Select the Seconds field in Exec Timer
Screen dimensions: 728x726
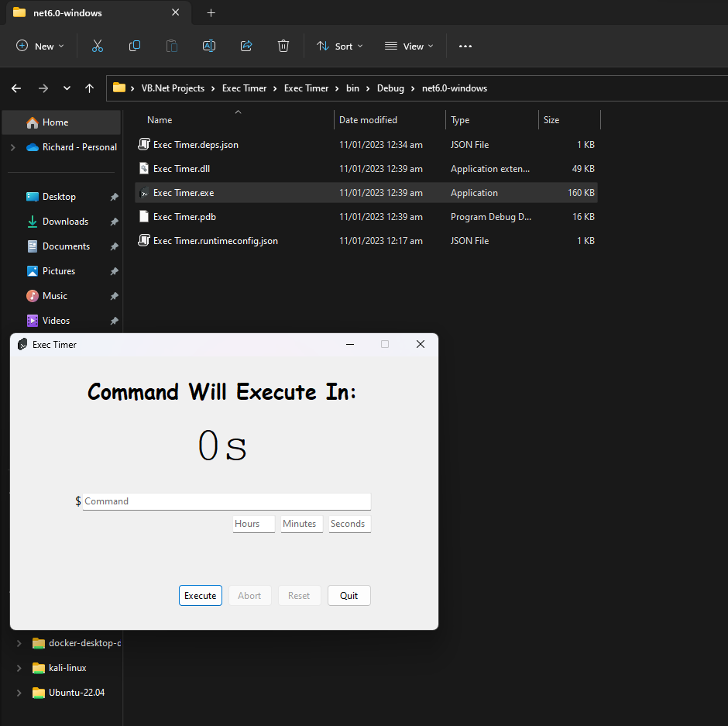(349, 524)
